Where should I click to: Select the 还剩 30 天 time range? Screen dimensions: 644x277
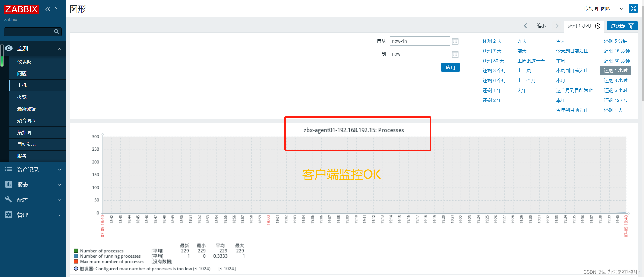[493, 61]
